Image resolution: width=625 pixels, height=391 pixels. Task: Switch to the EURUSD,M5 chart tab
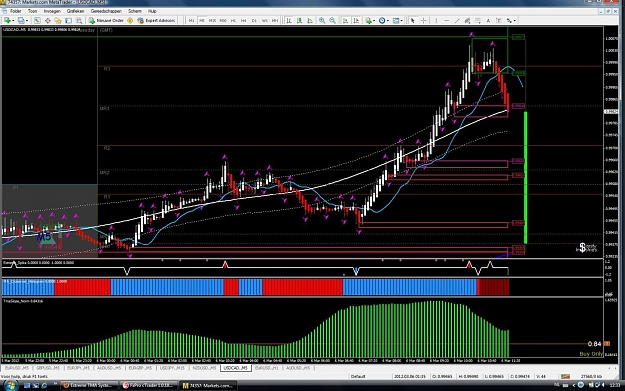(x=17, y=368)
